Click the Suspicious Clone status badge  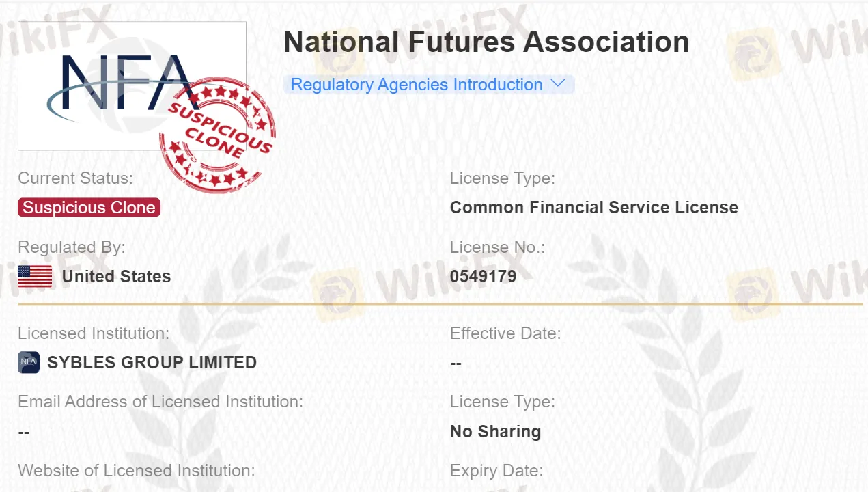[x=89, y=208]
